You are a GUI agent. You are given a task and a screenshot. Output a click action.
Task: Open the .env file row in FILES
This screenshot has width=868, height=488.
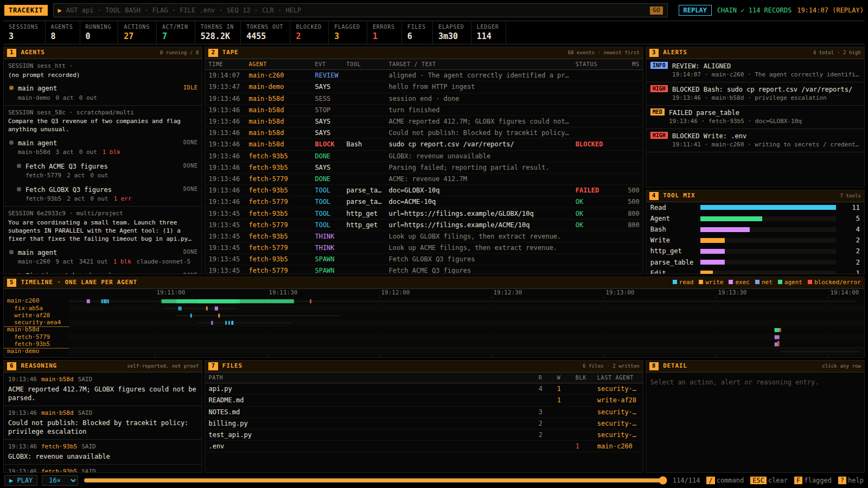424,446
